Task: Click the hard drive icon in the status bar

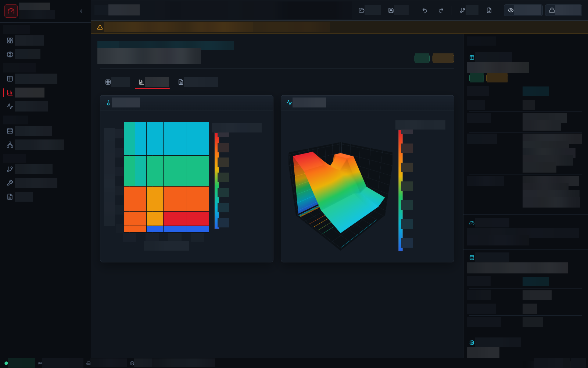Action: (89, 363)
